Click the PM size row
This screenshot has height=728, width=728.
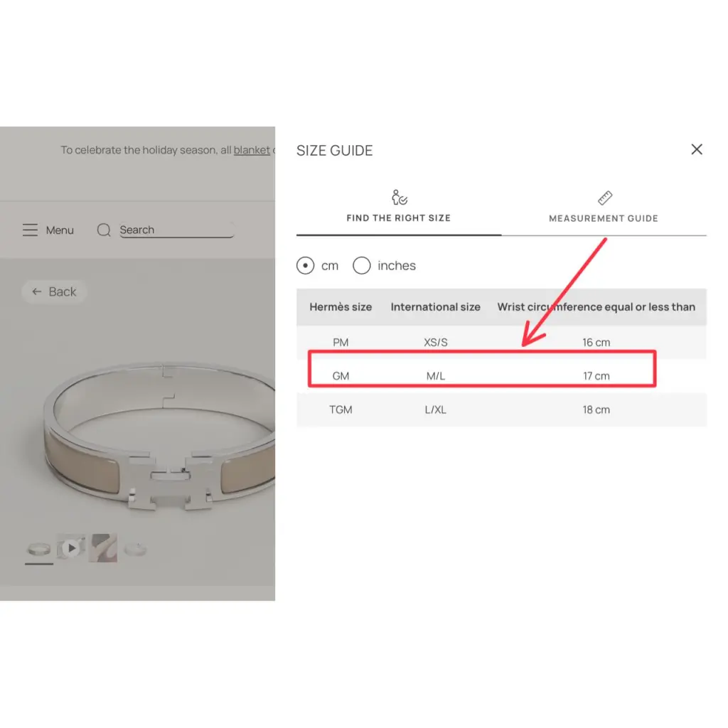pos(501,342)
